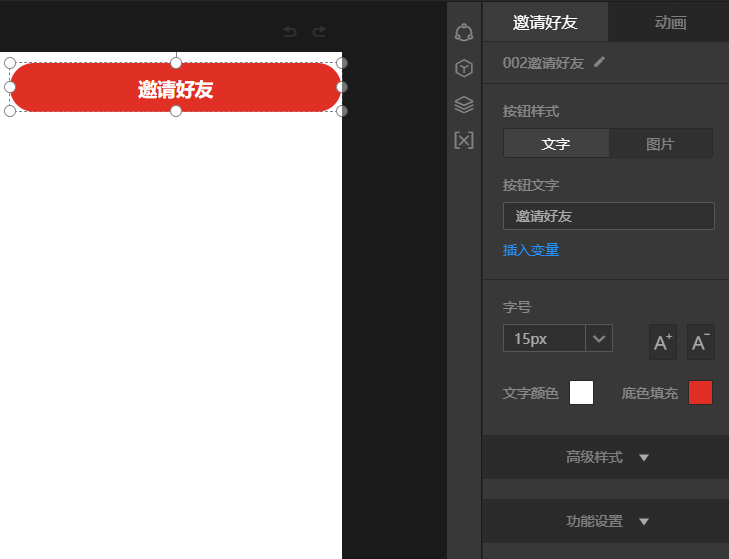Click the 按钮文字 input field
This screenshot has height=559, width=729.
[609, 216]
